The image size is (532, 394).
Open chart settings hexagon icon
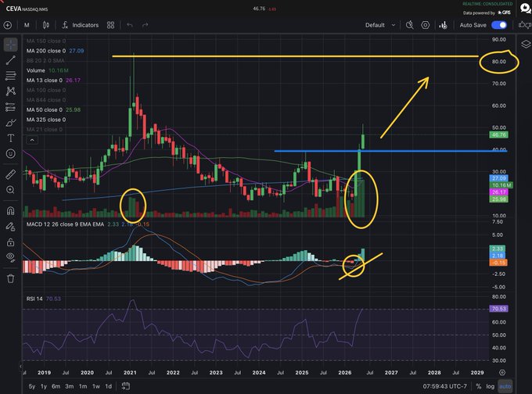(x=425, y=25)
